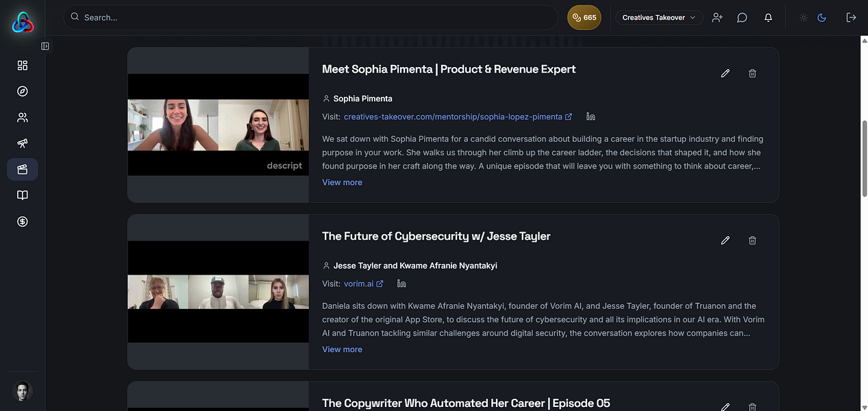The width and height of the screenshot is (868, 411).
Task: Click the title "Meet Sophia Pimenta | Product & Revenue Expert"
Action: (449, 69)
